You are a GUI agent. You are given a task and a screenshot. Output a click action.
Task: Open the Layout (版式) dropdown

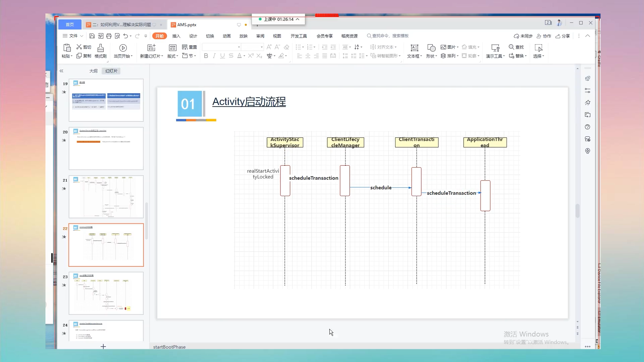coord(173,56)
